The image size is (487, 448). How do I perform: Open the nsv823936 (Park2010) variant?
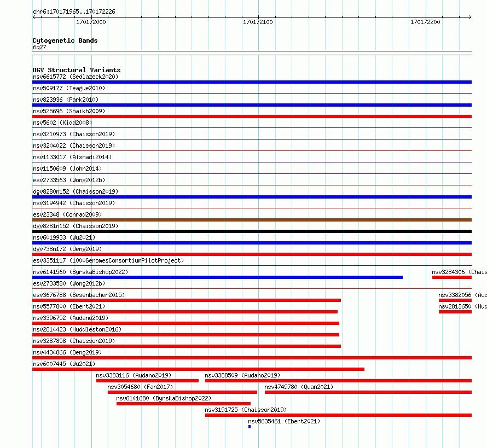pyautogui.click(x=66, y=100)
